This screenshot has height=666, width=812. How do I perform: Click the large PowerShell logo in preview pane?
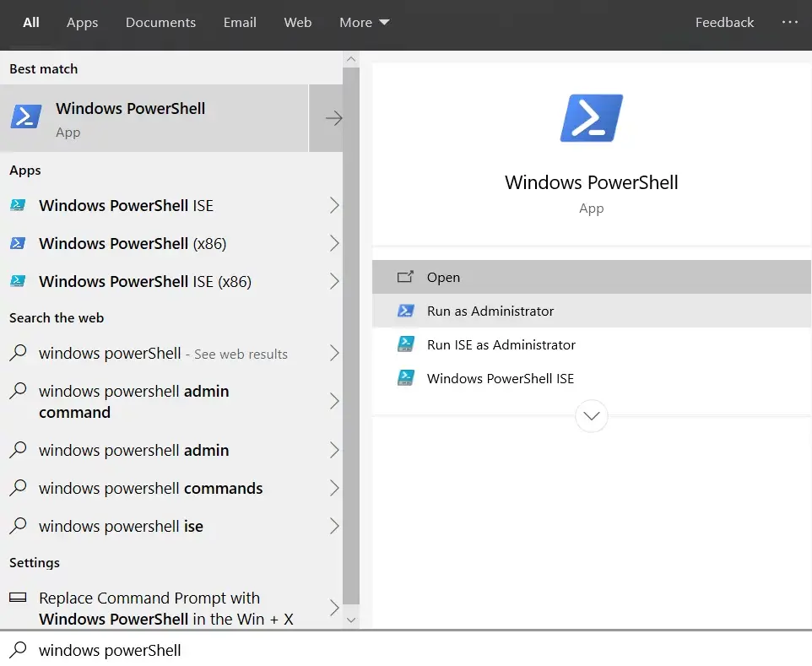(x=592, y=118)
